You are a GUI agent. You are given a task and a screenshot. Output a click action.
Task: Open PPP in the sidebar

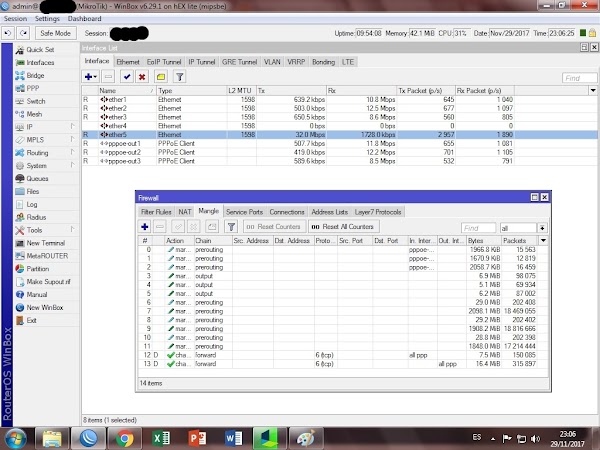click(x=33, y=88)
